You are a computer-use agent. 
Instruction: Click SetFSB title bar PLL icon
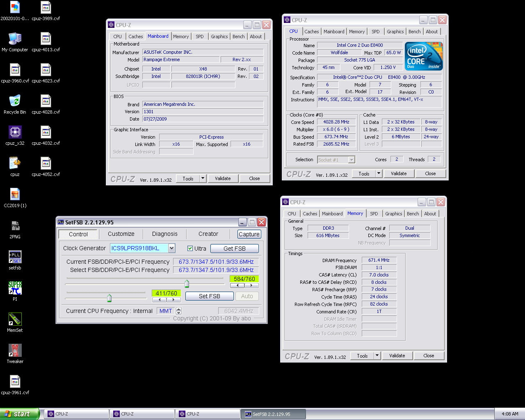61,222
